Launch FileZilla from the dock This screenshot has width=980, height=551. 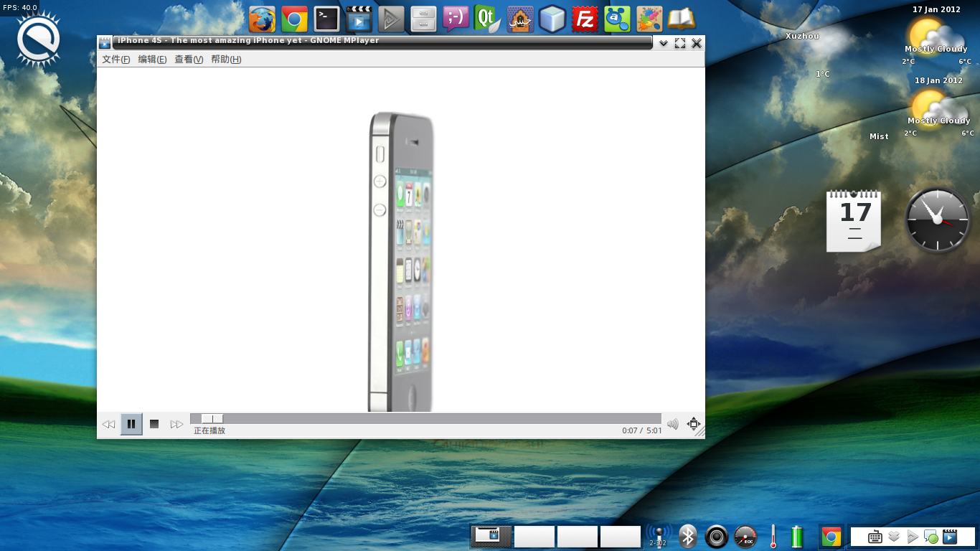click(x=585, y=19)
